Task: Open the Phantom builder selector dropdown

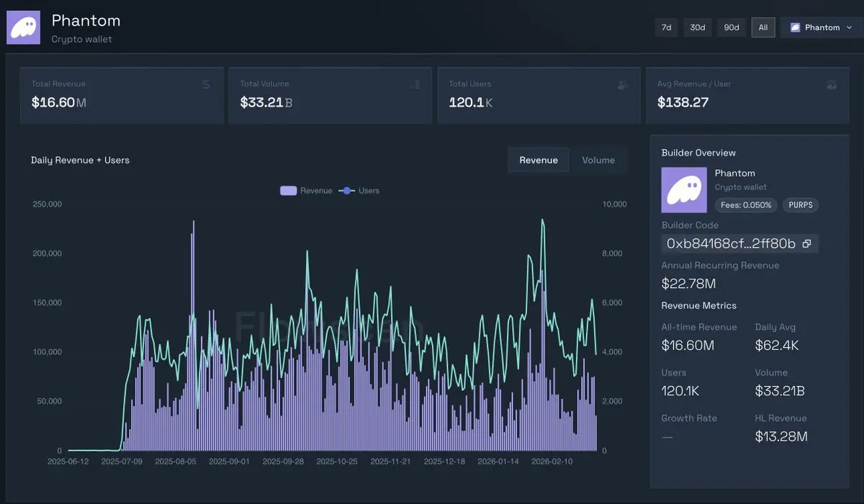Action: tap(821, 27)
